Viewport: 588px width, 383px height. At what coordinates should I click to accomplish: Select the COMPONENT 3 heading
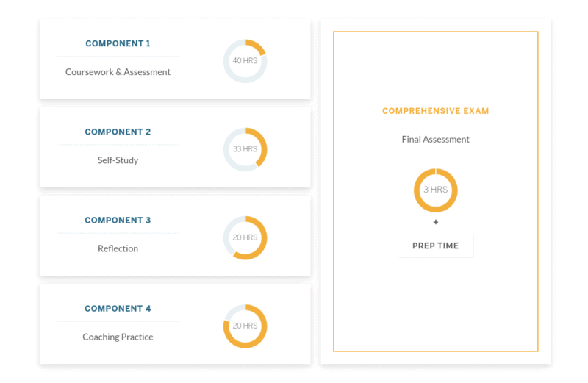[118, 221]
